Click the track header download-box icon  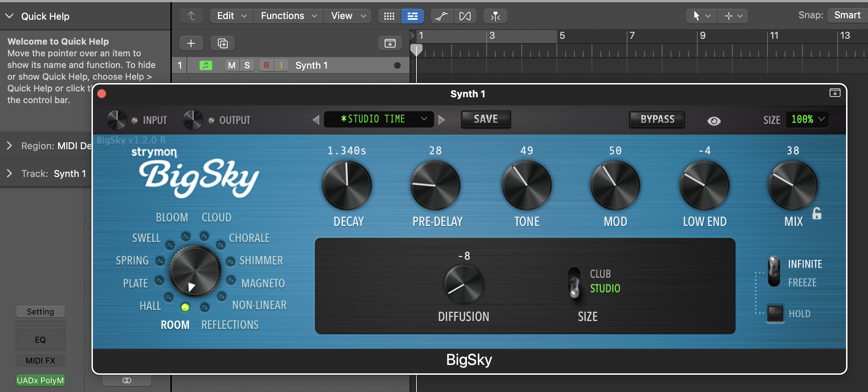(x=390, y=44)
